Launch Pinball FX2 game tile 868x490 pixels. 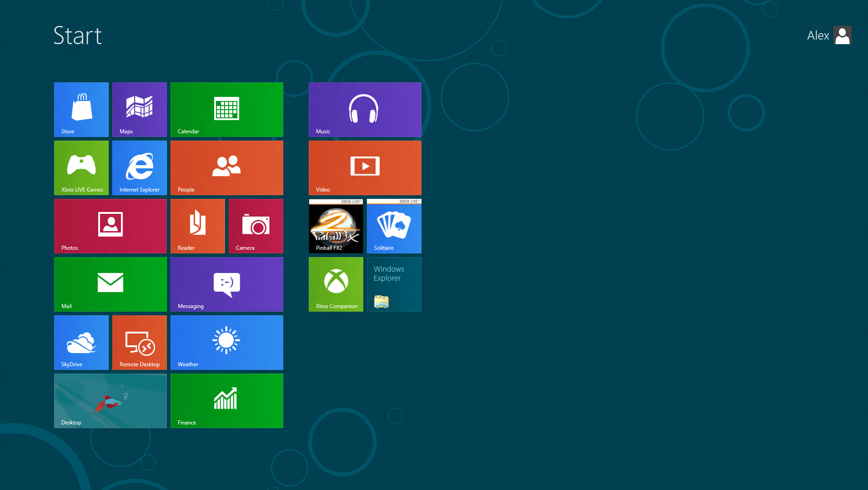point(336,226)
